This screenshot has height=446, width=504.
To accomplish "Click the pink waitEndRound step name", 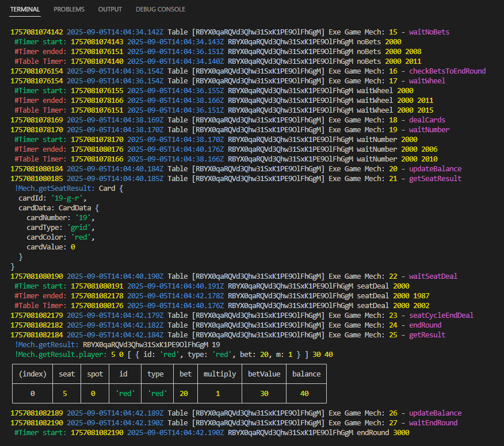I will tap(433, 423).
